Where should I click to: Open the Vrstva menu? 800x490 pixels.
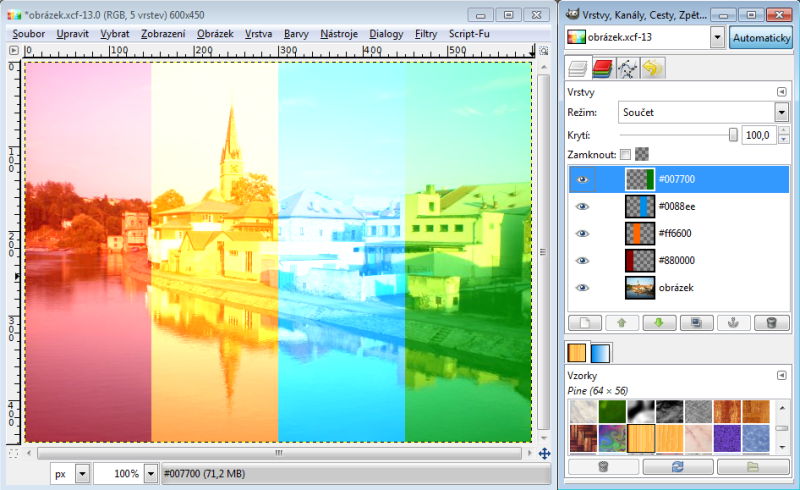[x=258, y=34]
